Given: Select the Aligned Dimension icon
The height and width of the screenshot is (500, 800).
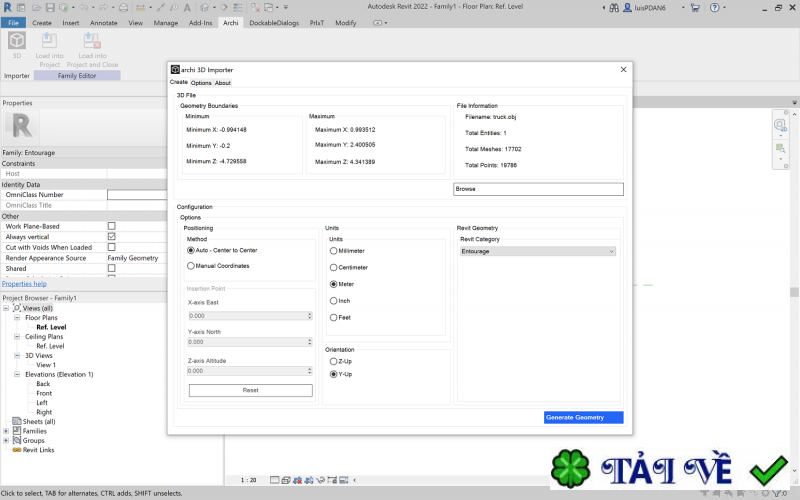Looking at the screenshot, I should (x=161, y=8).
